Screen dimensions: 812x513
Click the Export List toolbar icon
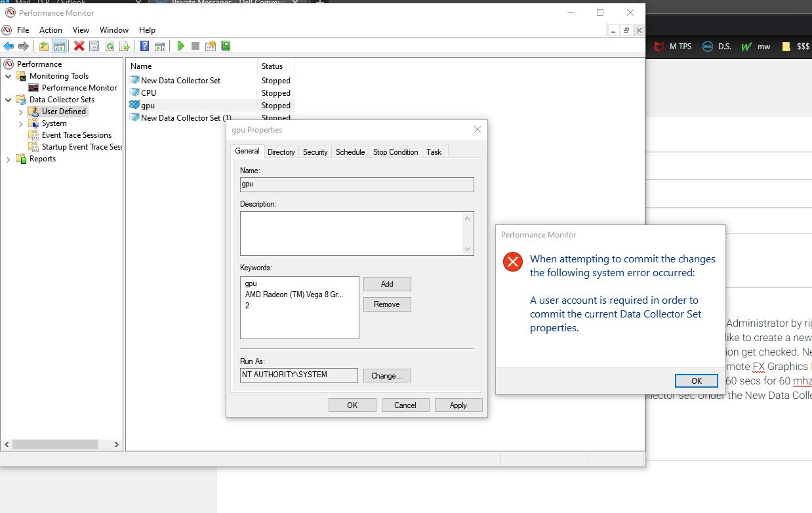coord(125,46)
